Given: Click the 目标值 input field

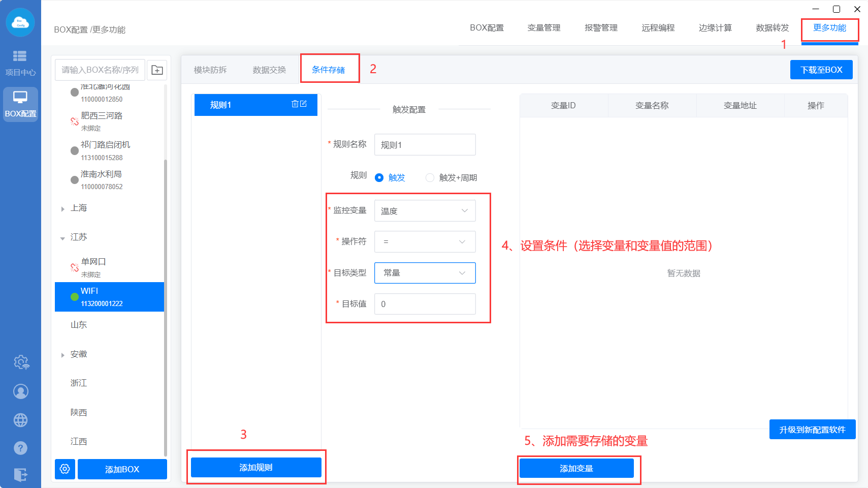Looking at the screenshot, I should 425,304.
